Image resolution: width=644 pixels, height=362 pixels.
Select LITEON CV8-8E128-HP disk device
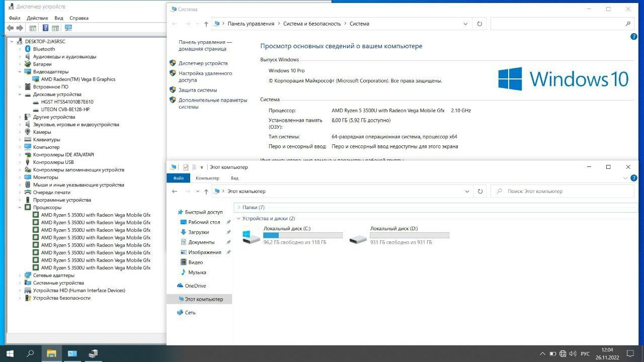(x=65, y=110)
